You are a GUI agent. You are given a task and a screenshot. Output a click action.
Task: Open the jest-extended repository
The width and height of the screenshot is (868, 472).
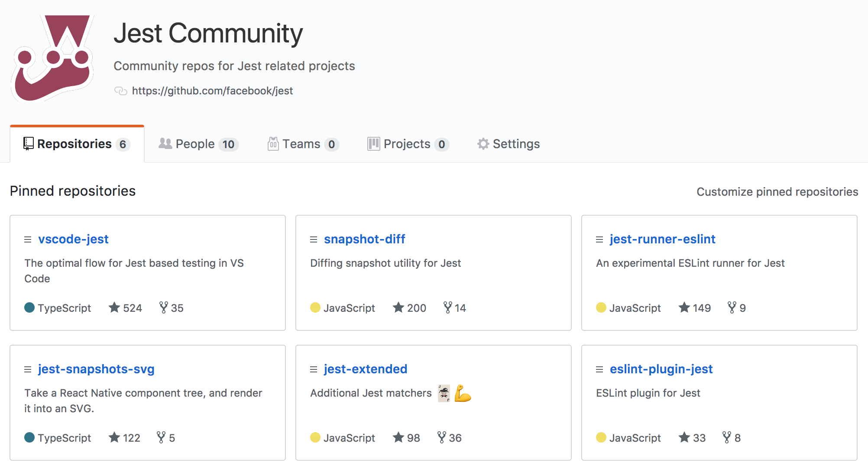tap(365, 369)
